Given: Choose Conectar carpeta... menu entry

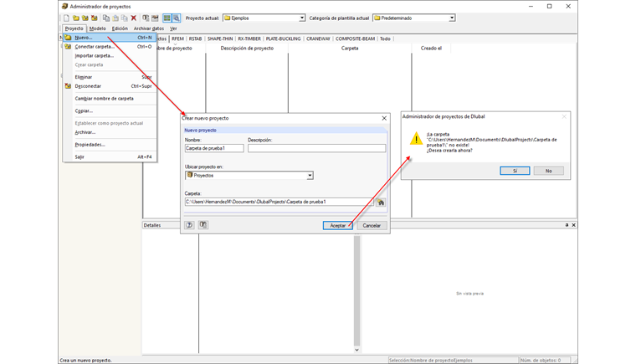Looking at the screenshot, I should point(110,47).
